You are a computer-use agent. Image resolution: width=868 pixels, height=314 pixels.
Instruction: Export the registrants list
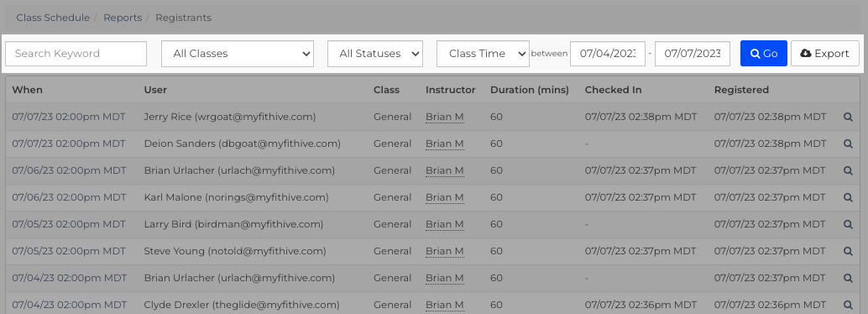[825, 53]
